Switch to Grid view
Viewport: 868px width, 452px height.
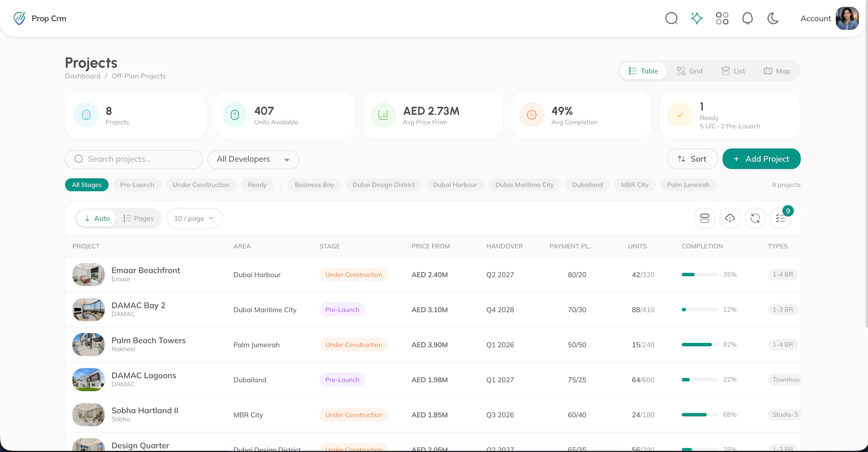point(690,71)
